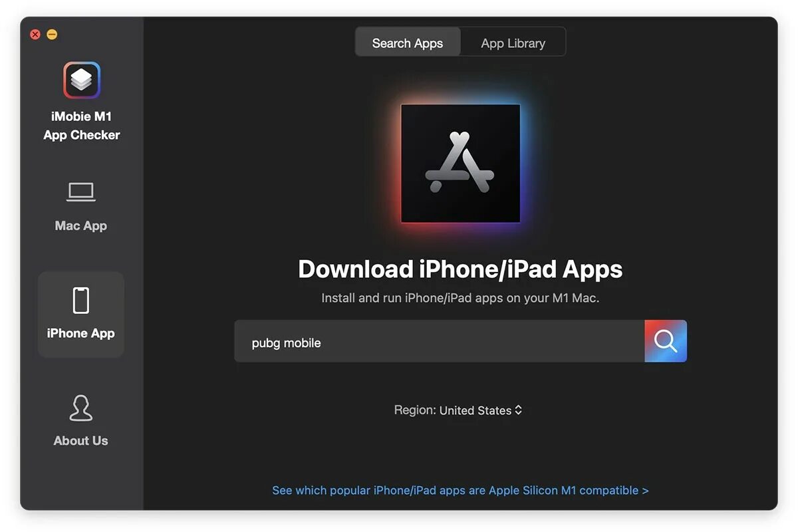
Task: Switch to the Search Apps tab
Action: (408, 43)
